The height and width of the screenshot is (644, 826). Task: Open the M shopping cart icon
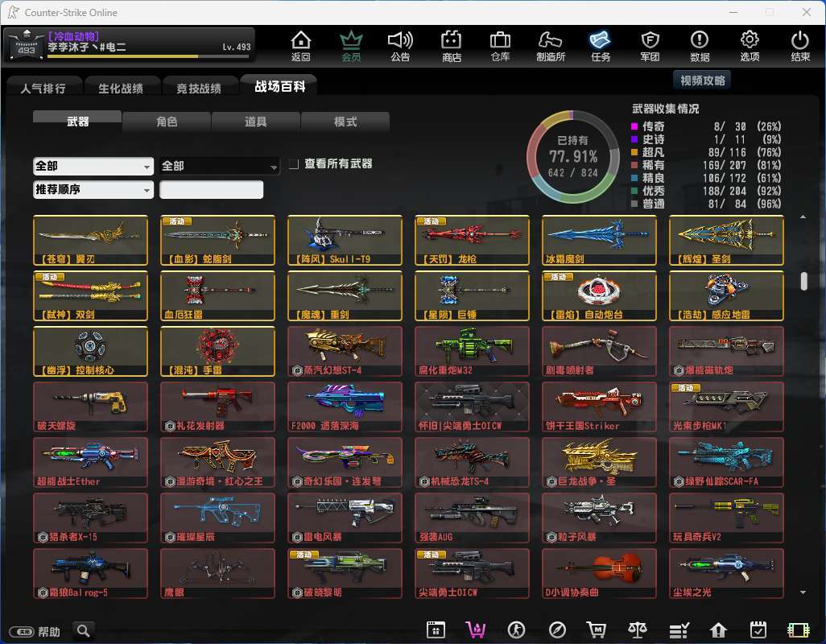pyautogui.click(x=597, y=630)
